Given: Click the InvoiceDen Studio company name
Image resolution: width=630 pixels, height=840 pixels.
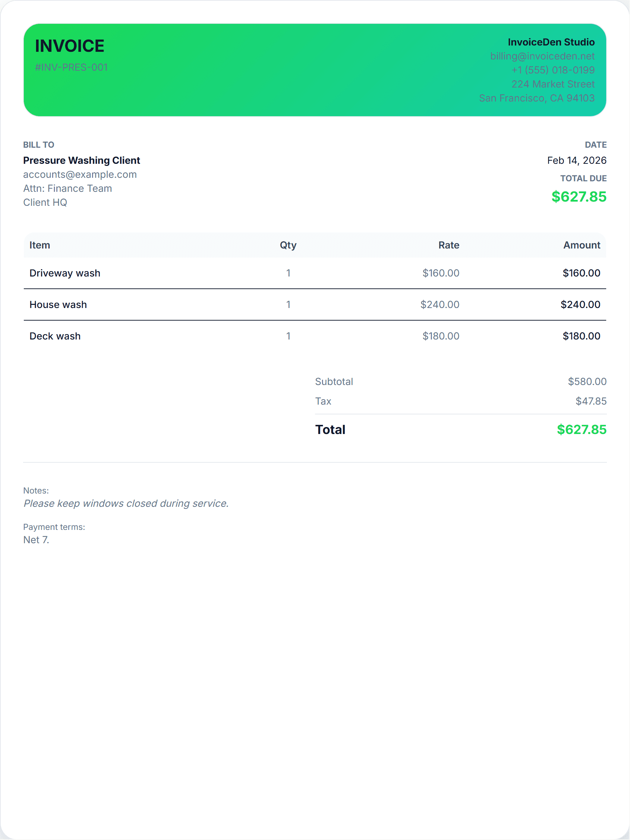Looking at the screenshot, I should [x=551, y=42].
